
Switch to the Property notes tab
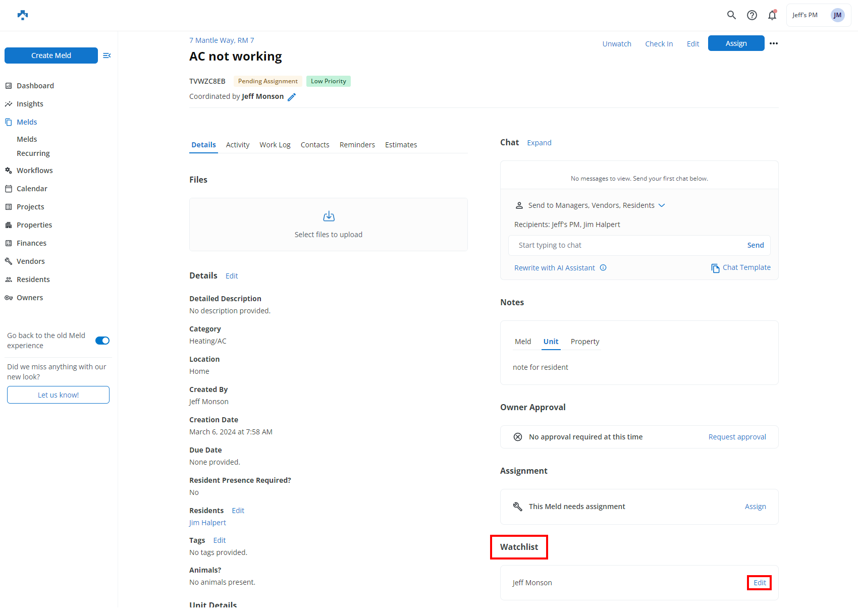(x=584, y=342)
